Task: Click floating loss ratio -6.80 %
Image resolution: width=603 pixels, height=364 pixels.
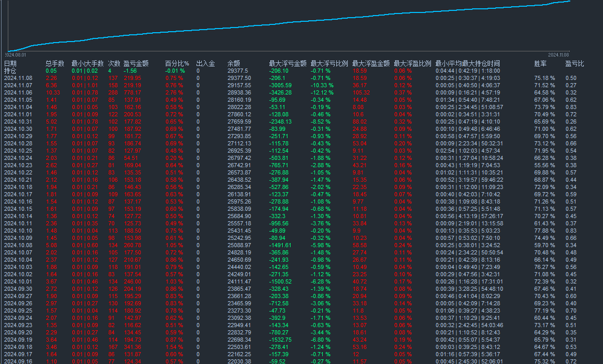Action: (321, 340)
